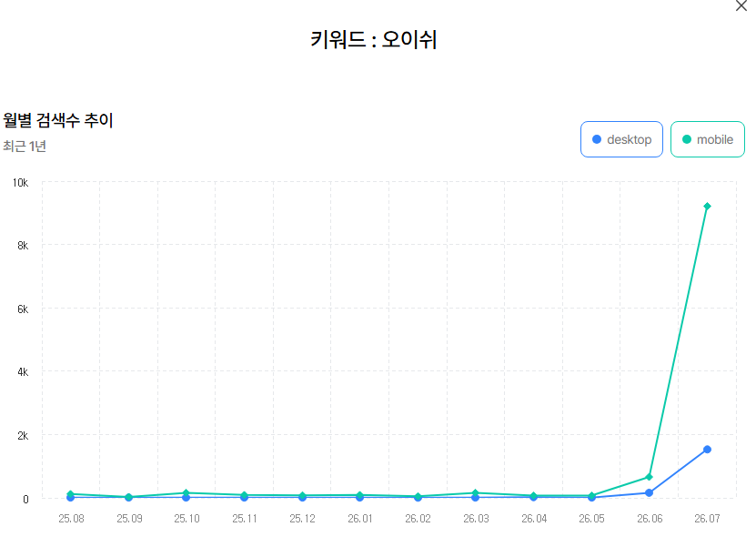The width and height of the screenshot is (756, 547).
Task: Click the blue dot in desktop legend
Action: point(597,139)
